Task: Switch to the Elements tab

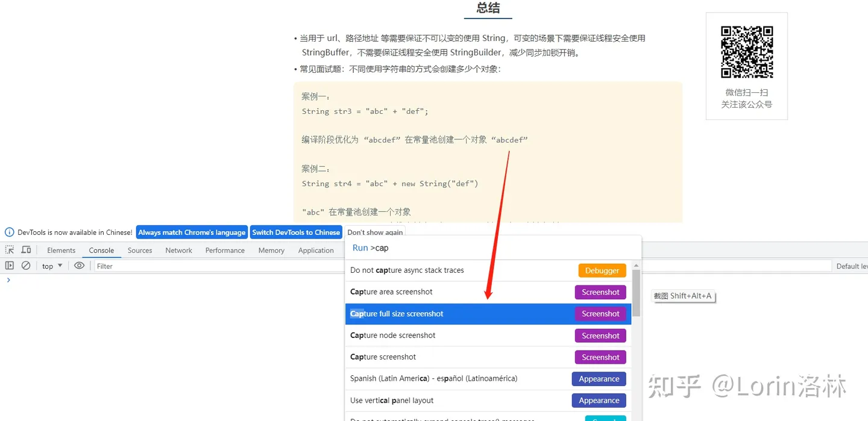Action: point(61,251)
